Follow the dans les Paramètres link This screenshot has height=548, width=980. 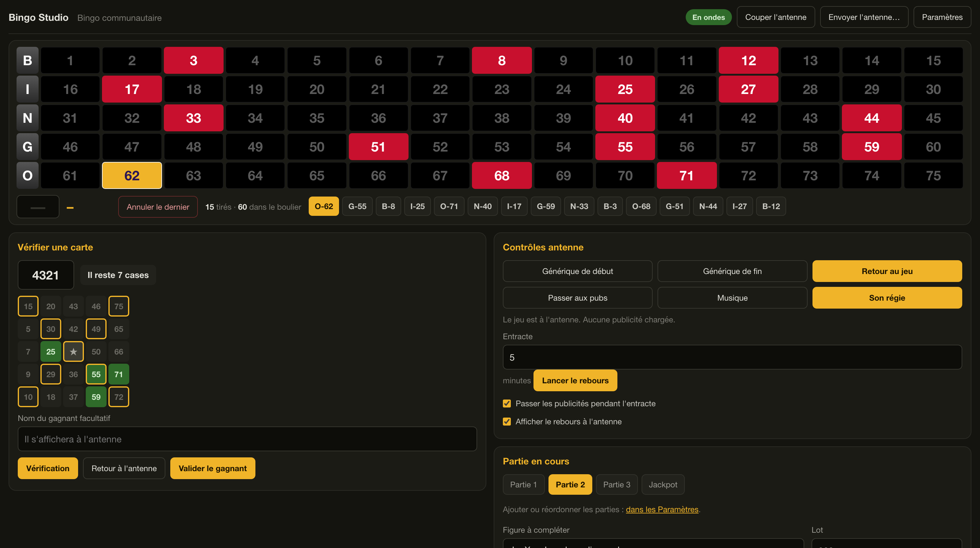[662, 509]
